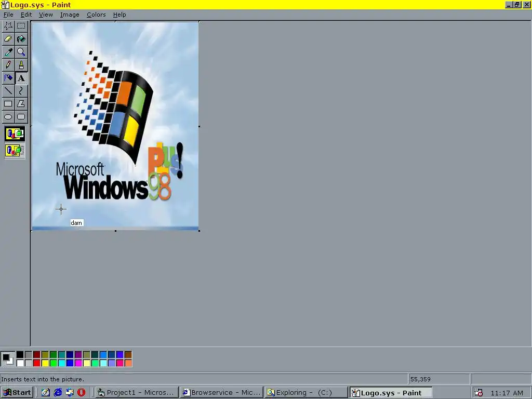Click the system tray scheduler icon
Viewport: 532px width, 399px height.
click(x=478, y=393)
